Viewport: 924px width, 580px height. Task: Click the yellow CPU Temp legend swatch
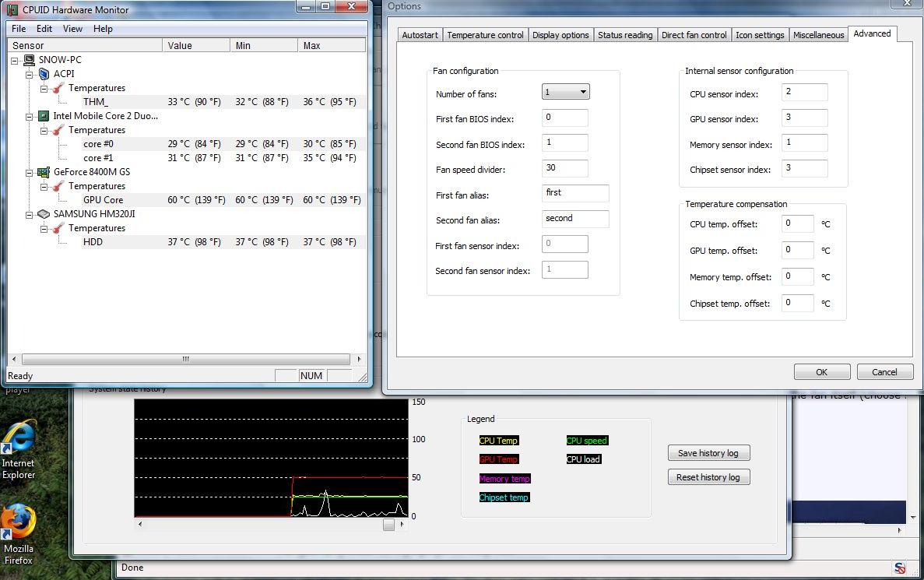(498, 441)
